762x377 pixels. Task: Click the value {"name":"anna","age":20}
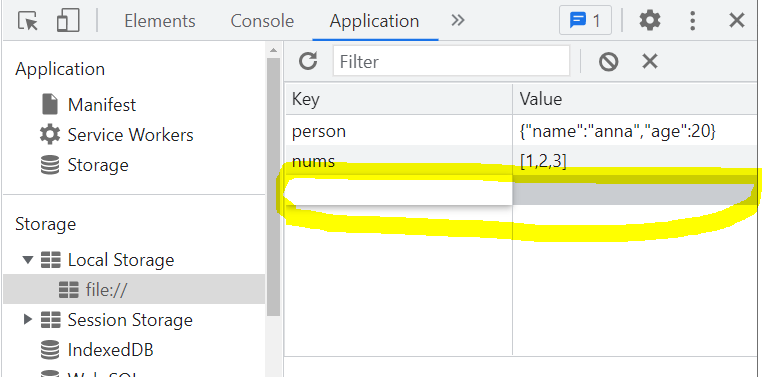click(618, 131)
